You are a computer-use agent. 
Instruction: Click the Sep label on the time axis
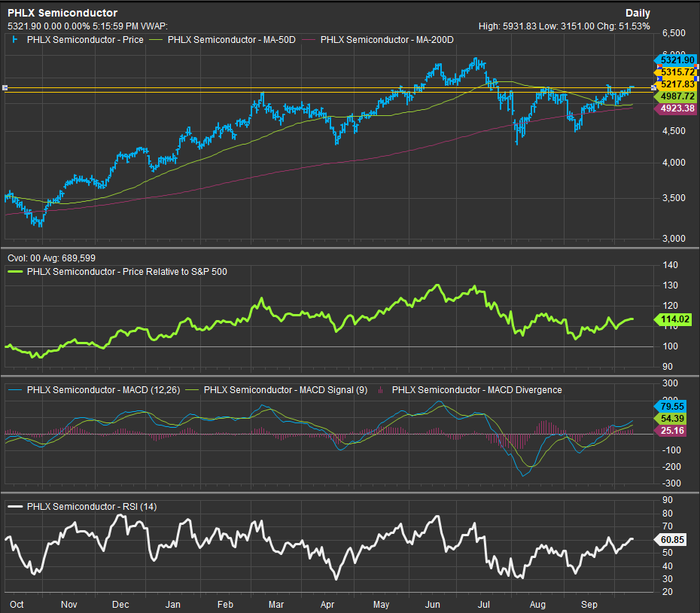pyautogui.click(x=589, y=605)
